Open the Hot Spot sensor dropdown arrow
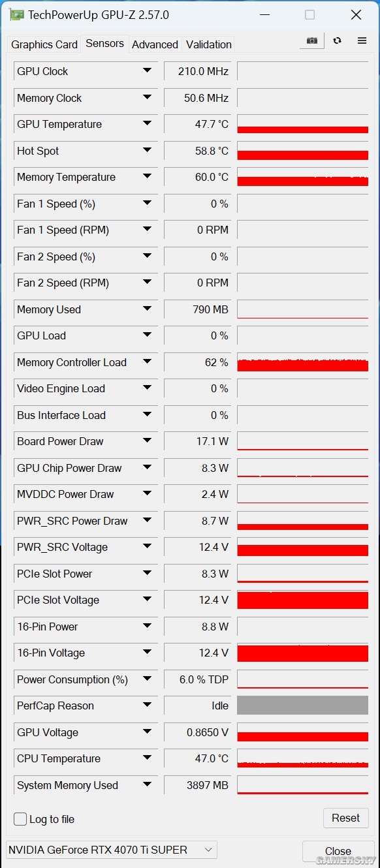 point(147,150)
